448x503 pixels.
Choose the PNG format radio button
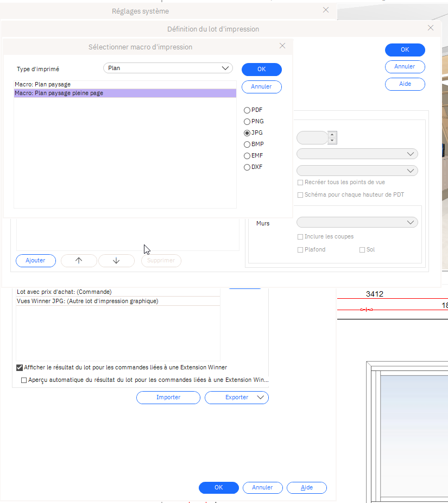(x=247, y=122)
